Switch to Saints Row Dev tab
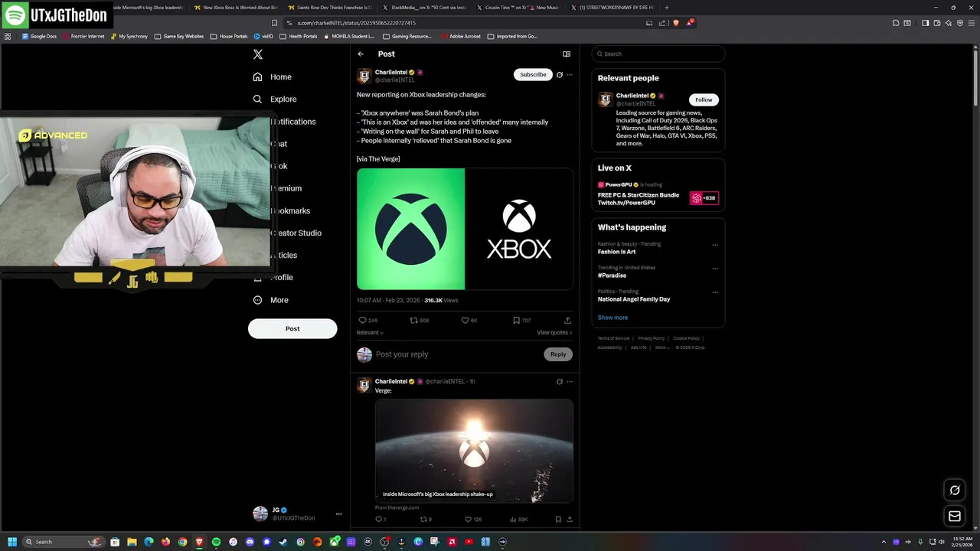The width and height of the screenshot is (980, 551). [x=329, y=8]
